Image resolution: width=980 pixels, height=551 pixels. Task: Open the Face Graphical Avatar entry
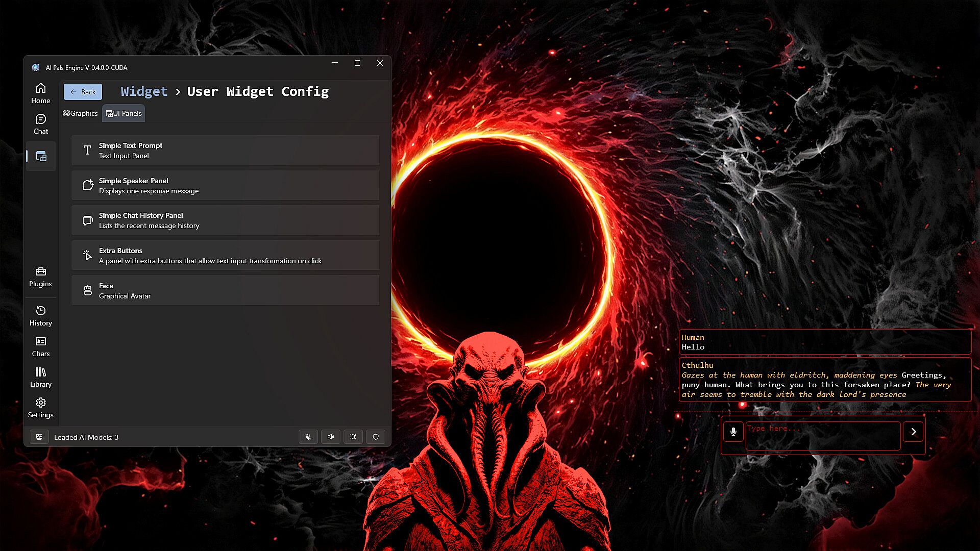(x=225, y=291)
